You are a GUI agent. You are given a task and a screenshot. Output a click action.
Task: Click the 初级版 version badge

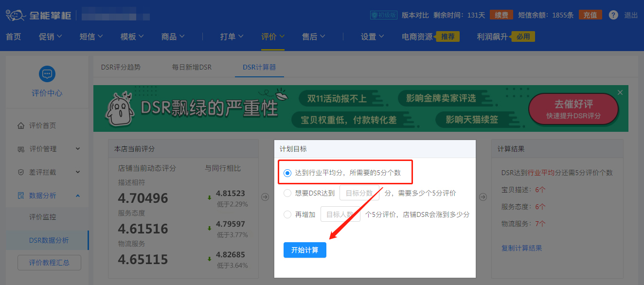click(384, 15)
